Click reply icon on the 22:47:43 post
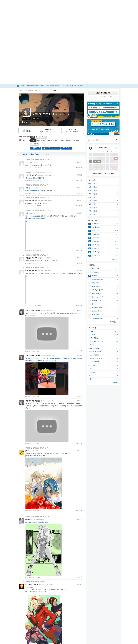This screenshot has width=138, height=644. coord(77,444)
